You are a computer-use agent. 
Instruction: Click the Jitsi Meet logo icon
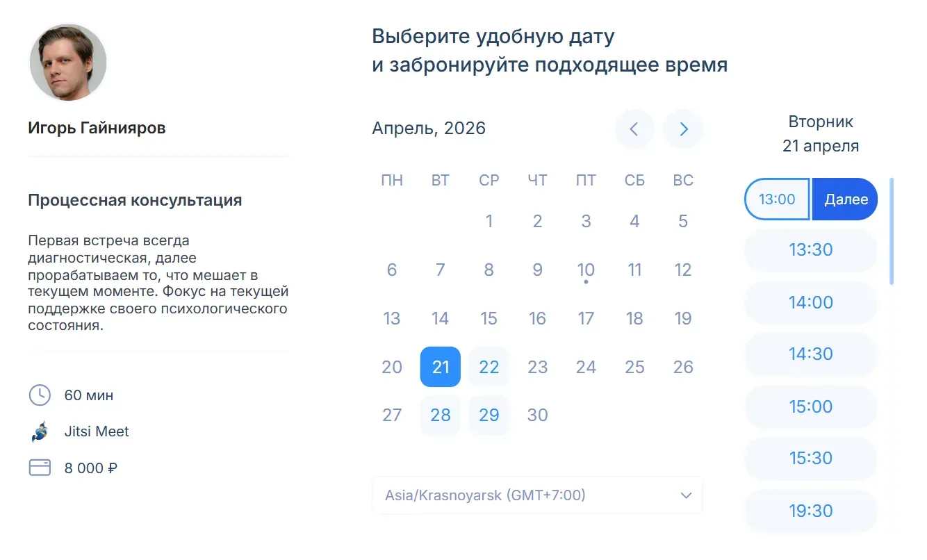coord(40,431)
